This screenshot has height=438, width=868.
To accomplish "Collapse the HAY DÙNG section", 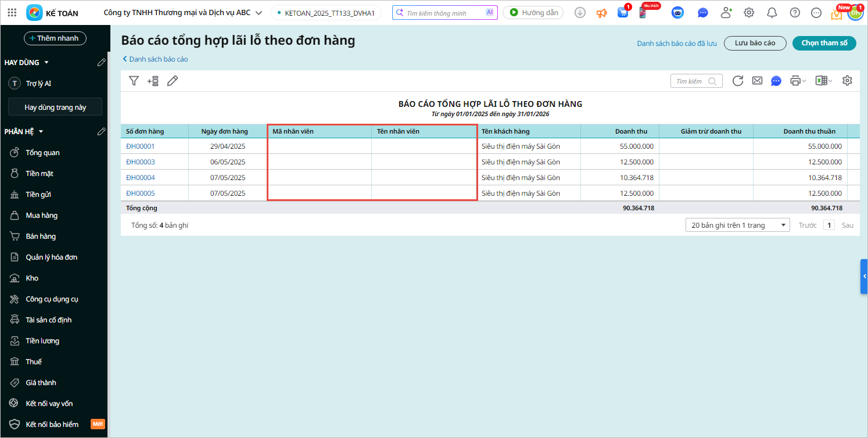I will point(46,63).
